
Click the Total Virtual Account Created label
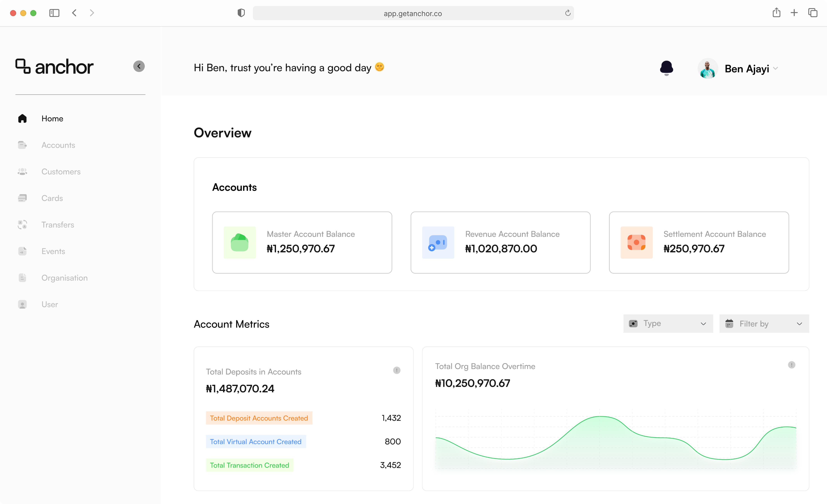(255, 442)
